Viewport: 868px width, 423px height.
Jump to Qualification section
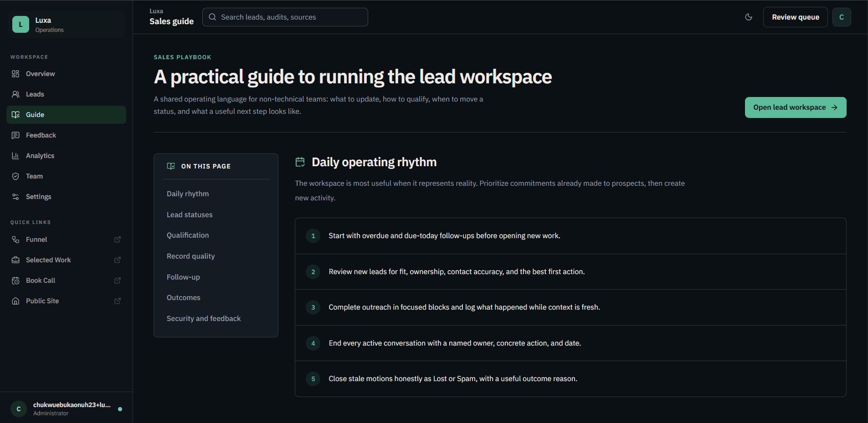point(188,235)
